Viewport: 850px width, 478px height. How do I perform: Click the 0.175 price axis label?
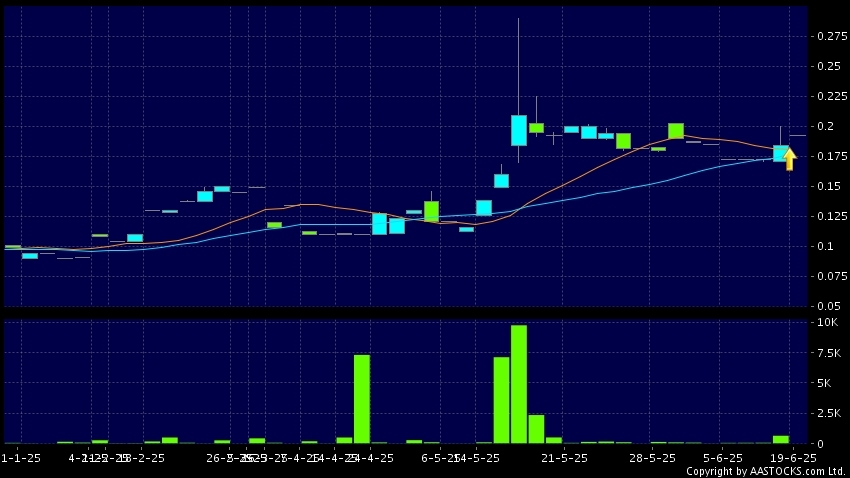[832, 156]
